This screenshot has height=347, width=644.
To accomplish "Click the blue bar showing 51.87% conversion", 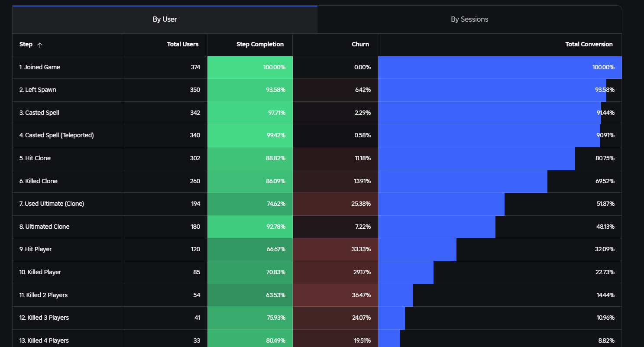I will pyautogui.click(x=441, y=204).
